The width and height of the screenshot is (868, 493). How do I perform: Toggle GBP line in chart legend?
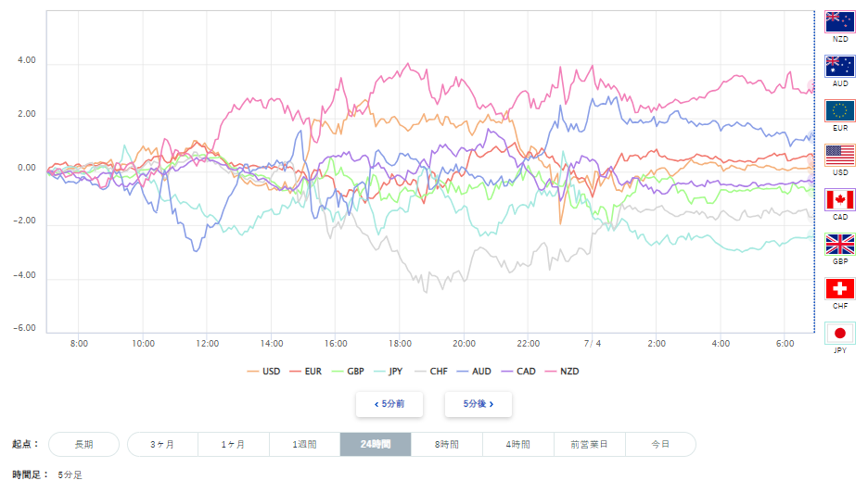click(x=348, y=372)
